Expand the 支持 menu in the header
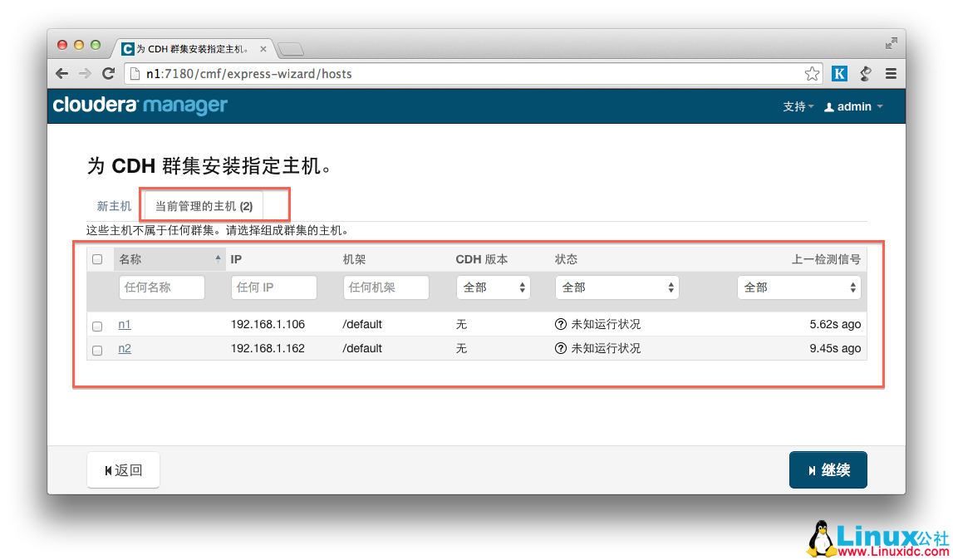 [795, 106]
